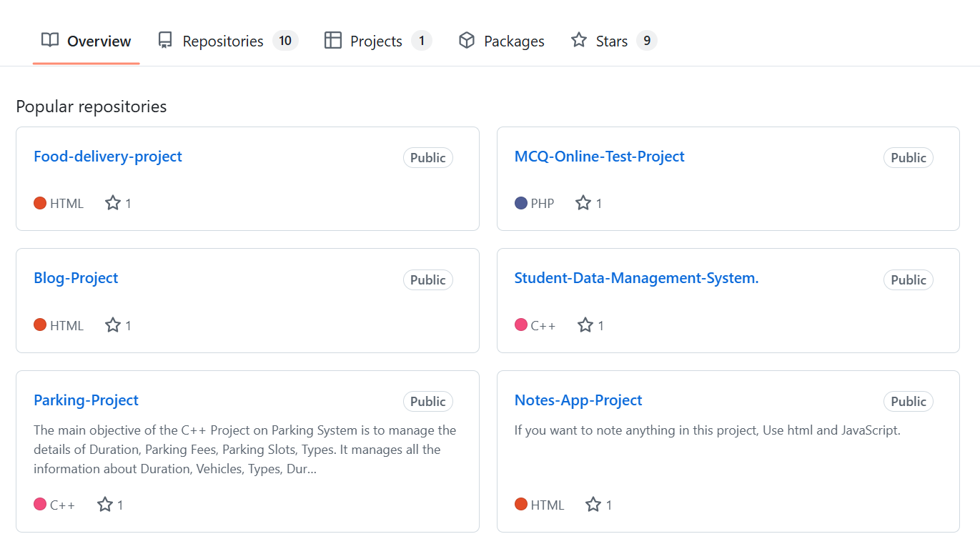This screenshot has height=559, width=980.
Task: Click the Repositories count badge showing 10
Action: click(285, 41)
